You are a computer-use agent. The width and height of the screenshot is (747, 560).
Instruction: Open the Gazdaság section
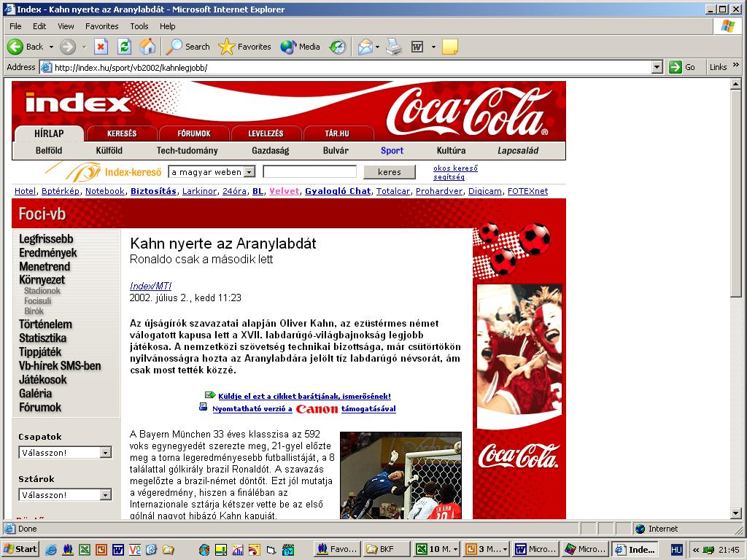pos(270,150)
